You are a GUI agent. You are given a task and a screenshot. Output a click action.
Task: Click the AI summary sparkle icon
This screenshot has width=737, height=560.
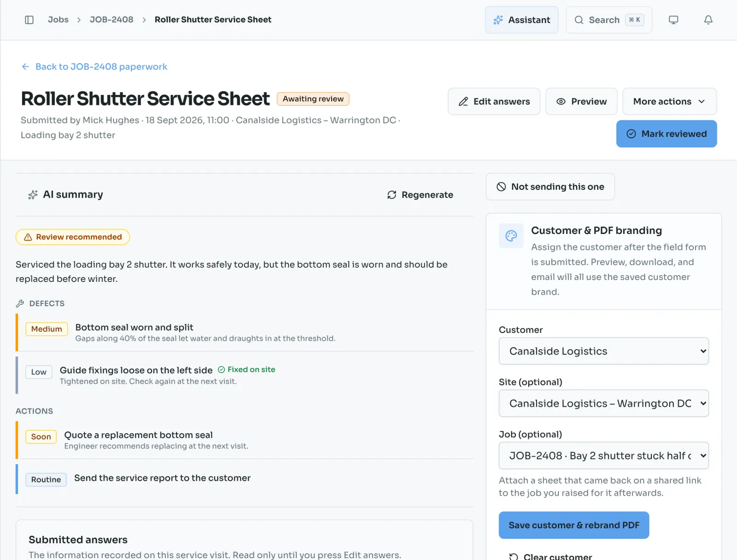(x=33, y=195)
